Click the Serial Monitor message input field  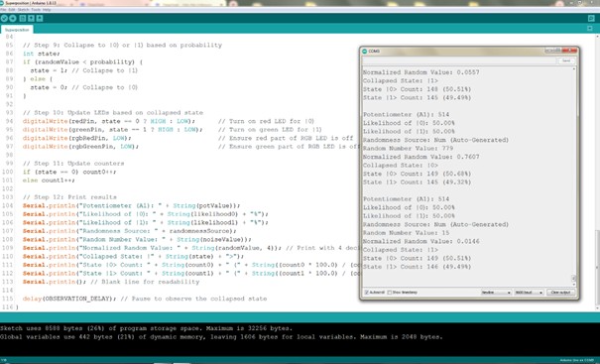pos(458,61)
